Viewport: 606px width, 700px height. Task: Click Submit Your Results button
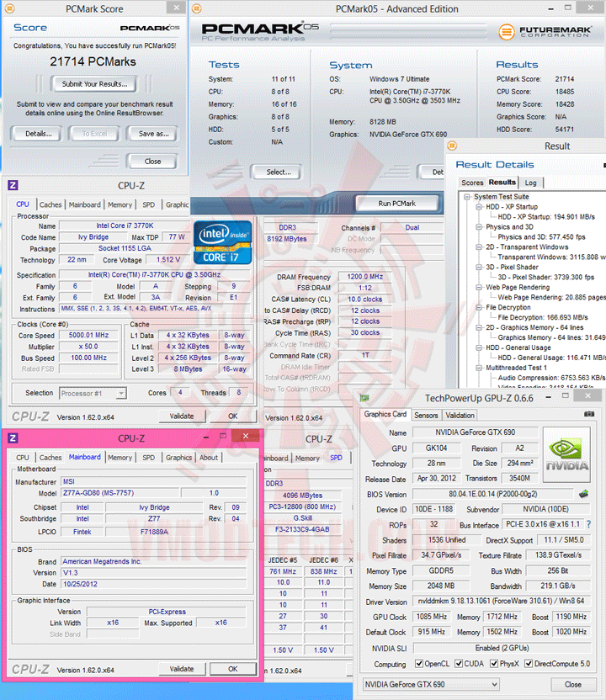coord(94,84)
